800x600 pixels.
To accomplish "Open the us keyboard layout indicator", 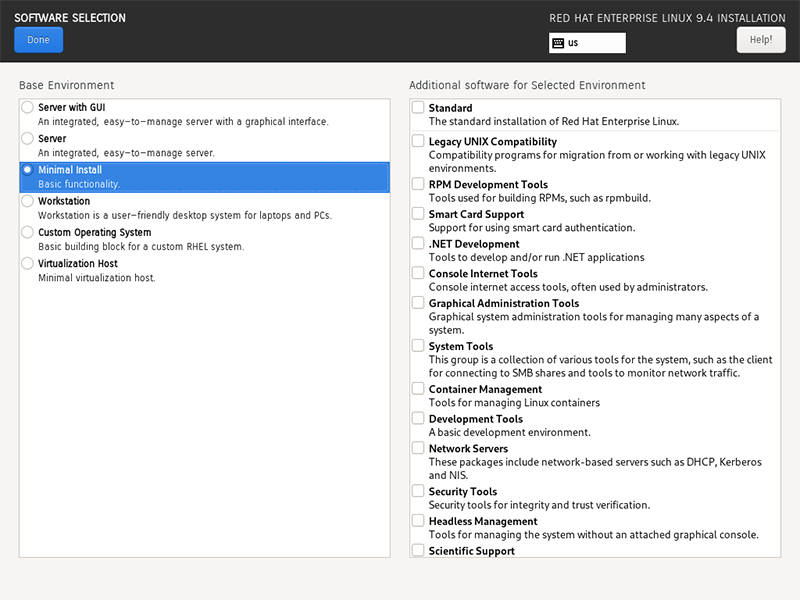I will pos(587,43).
